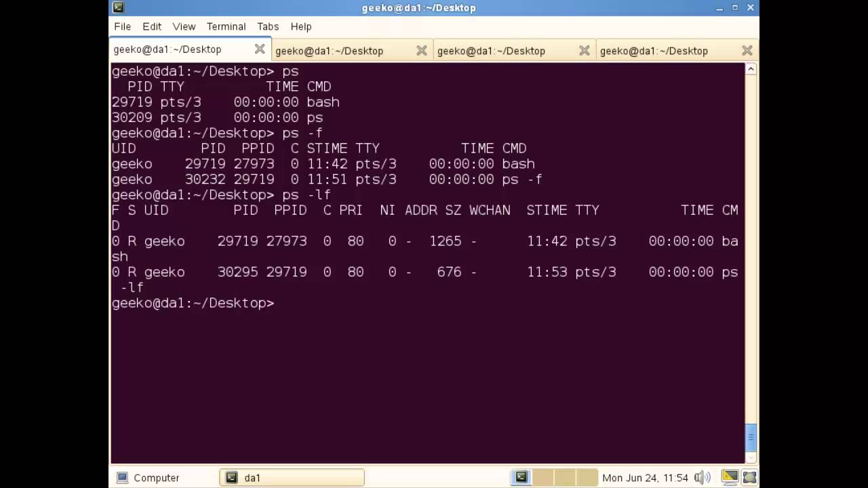Open the Computer menu in the taskbar
Image resolution: width=868 pixels, height=488 pixels.
point(148,478)
